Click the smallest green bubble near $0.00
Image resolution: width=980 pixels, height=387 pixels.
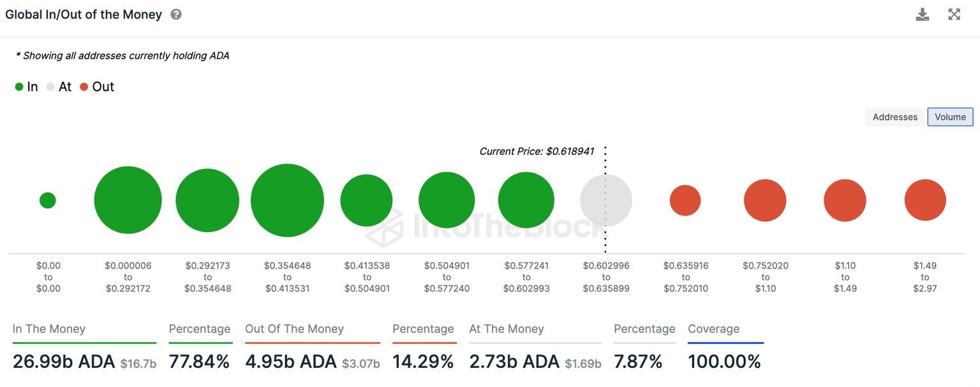click(48, 200)
